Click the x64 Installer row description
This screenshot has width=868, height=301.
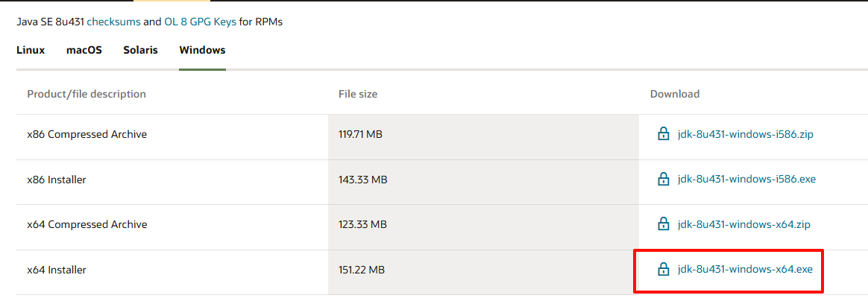[x=57, y=270]
